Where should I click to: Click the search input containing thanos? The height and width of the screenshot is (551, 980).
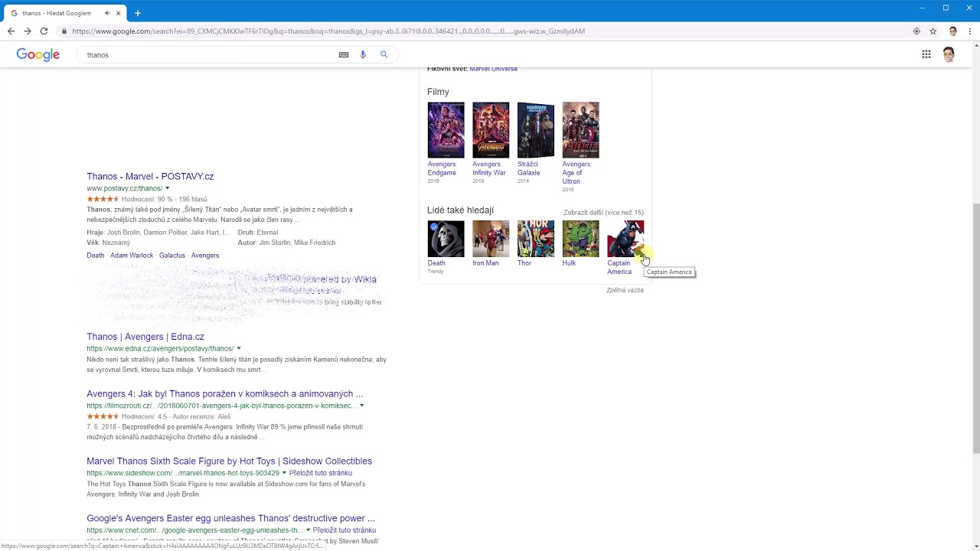tap(207, 55)
